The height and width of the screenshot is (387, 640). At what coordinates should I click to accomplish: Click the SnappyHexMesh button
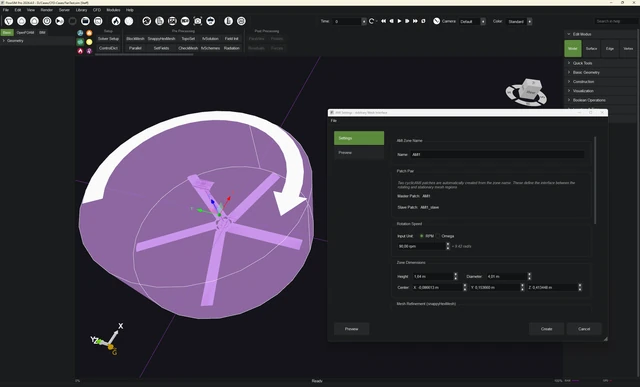[x=161, y=39]
